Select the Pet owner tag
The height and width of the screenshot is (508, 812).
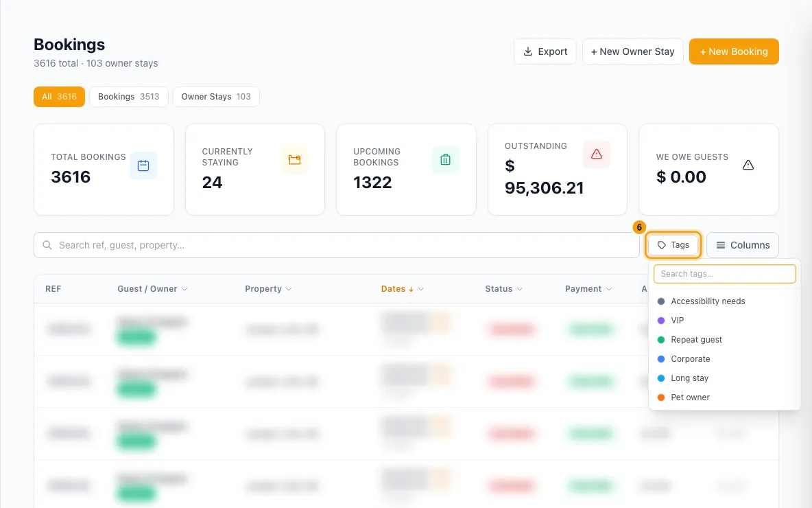tap(724, 397)
